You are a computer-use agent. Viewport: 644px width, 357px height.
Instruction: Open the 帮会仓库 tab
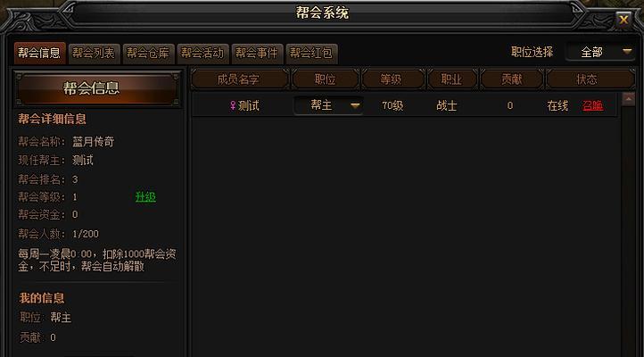[x=148, y=54]
